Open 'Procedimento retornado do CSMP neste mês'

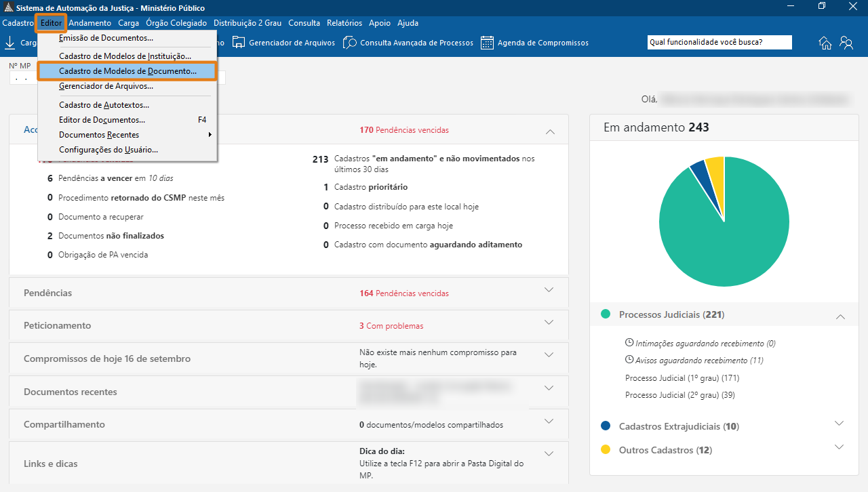[141, 198]
